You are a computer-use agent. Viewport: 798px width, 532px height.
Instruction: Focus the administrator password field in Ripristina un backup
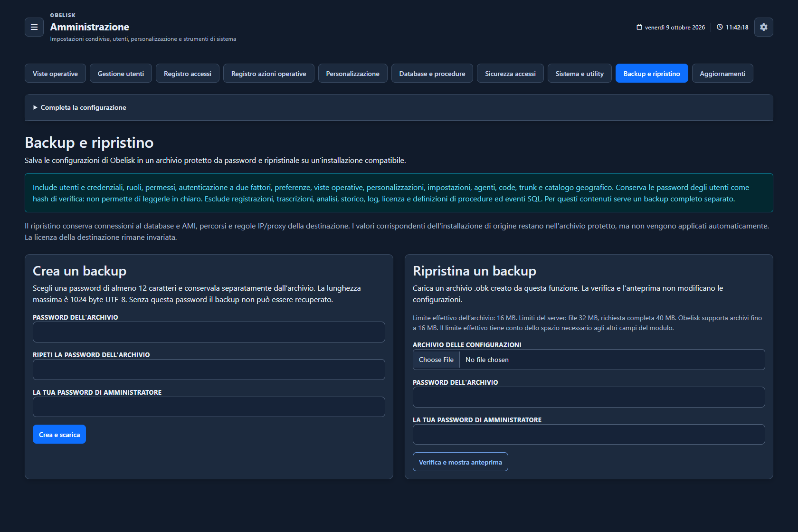pos(589,435)
